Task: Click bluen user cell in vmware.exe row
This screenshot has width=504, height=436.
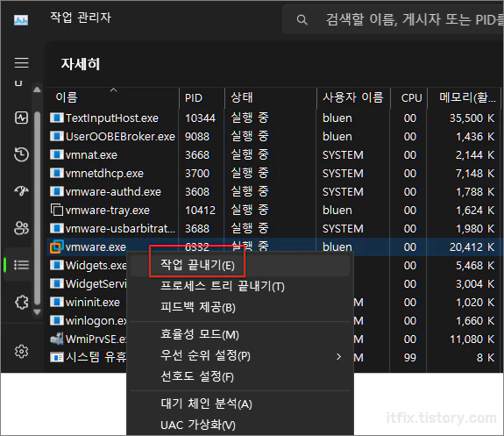Action: pos(337,247)
